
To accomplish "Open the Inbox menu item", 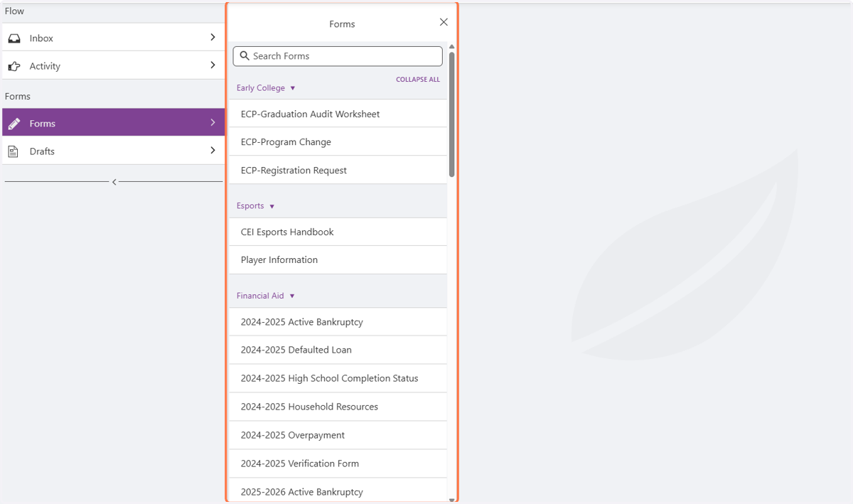I will pyautogui.click(x=114, y=38).
